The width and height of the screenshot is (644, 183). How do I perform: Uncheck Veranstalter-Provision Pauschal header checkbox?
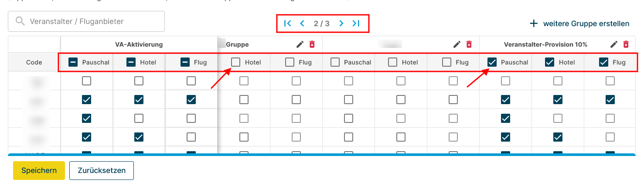[492, 62]
